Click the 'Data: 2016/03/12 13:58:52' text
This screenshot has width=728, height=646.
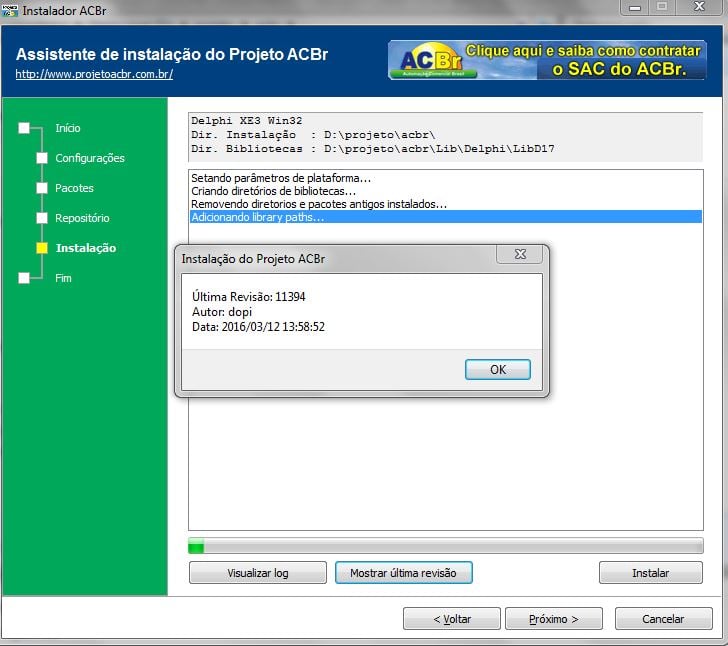tap(259, 326)
